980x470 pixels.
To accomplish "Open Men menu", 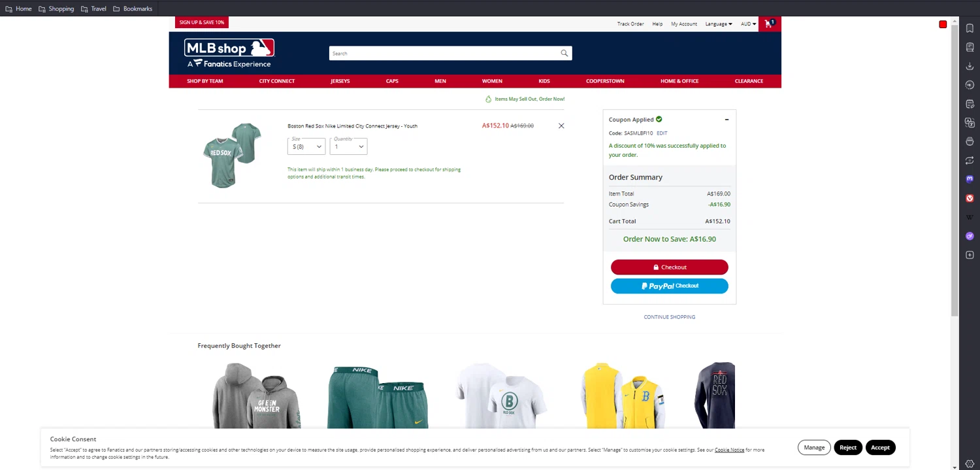I will pos(440,81).
